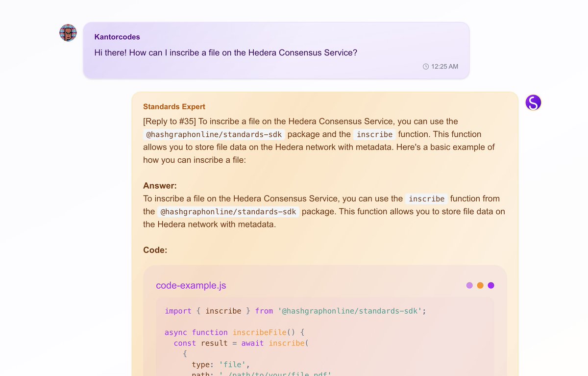Click the Standards Expert purple S avatar

[533, 102]
